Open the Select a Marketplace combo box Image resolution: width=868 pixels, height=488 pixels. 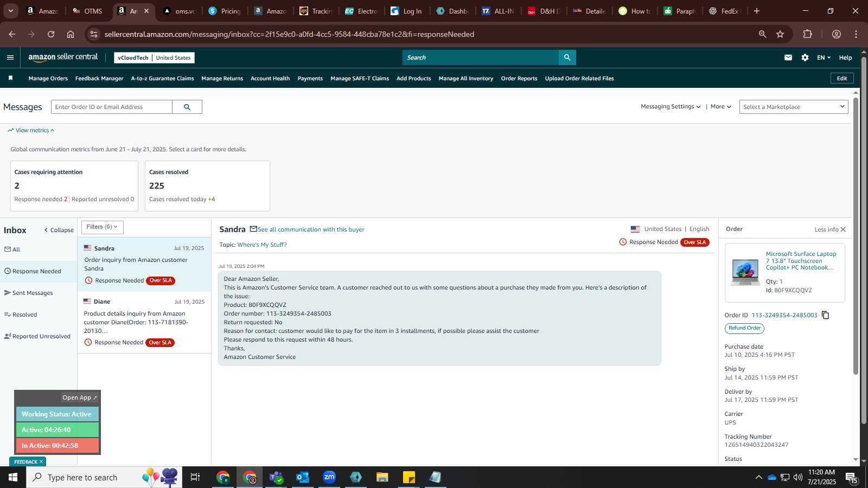[x=794, y=107]
